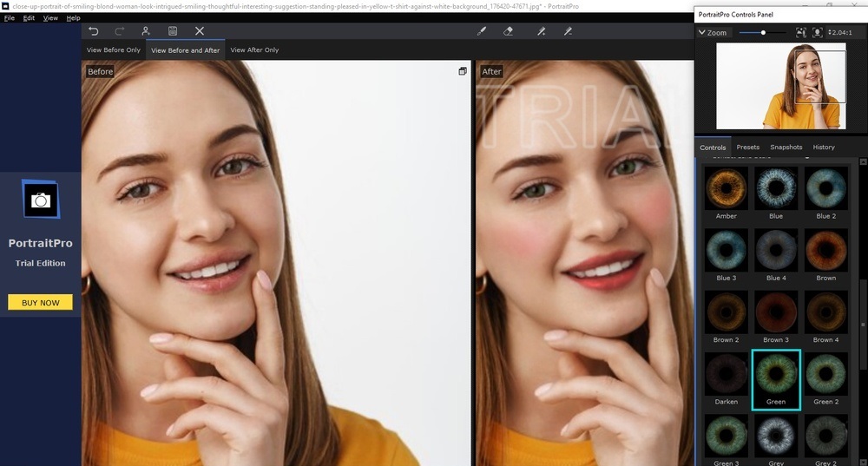The width and height of the screenshot is (868, 466).
Task: Click the save icon in toolbar
Action: 173,31
